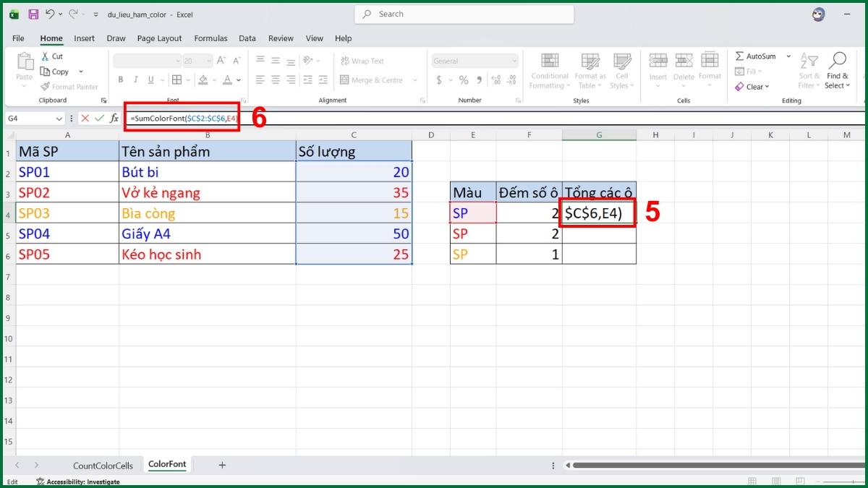
Task: Expand the Name Box dropdown
Action: 59,118
